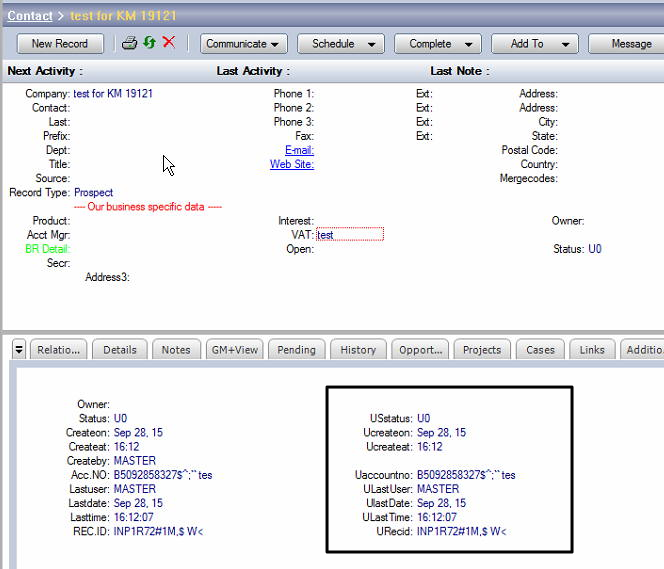Click the red X delete icon

pyautogui.click(x=168, y=43)
